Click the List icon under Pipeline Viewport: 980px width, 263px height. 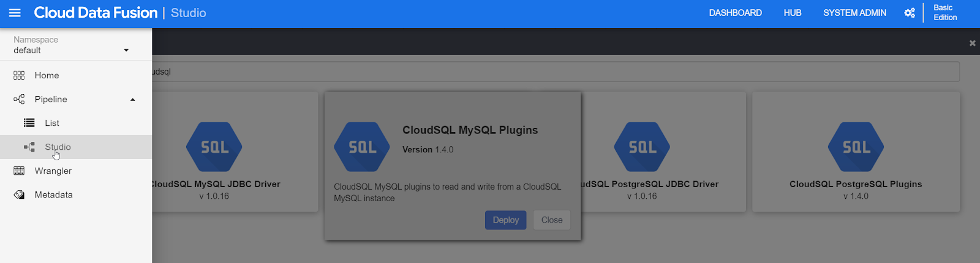click(29, 123)
